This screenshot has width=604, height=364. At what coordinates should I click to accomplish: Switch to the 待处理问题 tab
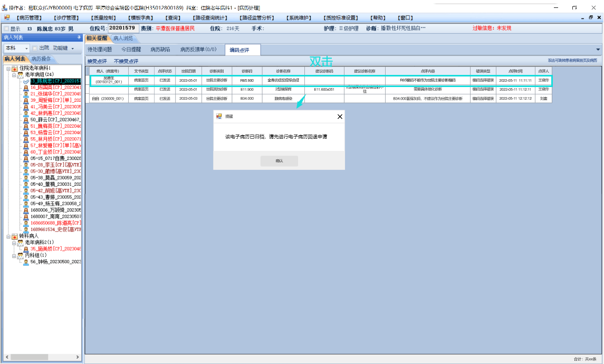pos(100,49)
